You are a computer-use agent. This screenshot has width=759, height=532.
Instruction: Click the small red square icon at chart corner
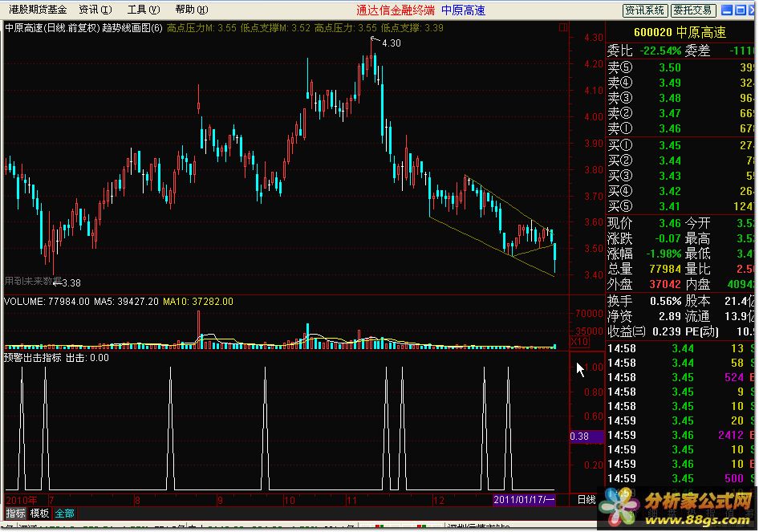tap(562, 27)
